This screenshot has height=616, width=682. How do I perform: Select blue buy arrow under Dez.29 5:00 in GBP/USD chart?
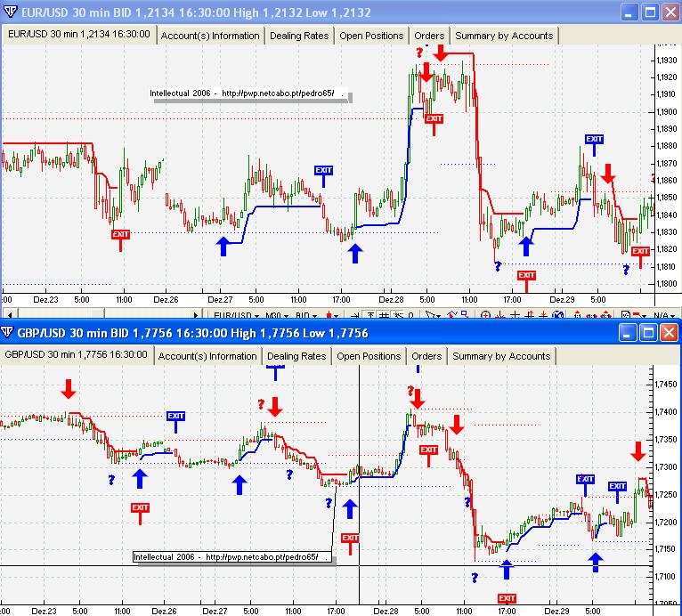point(596,562)
